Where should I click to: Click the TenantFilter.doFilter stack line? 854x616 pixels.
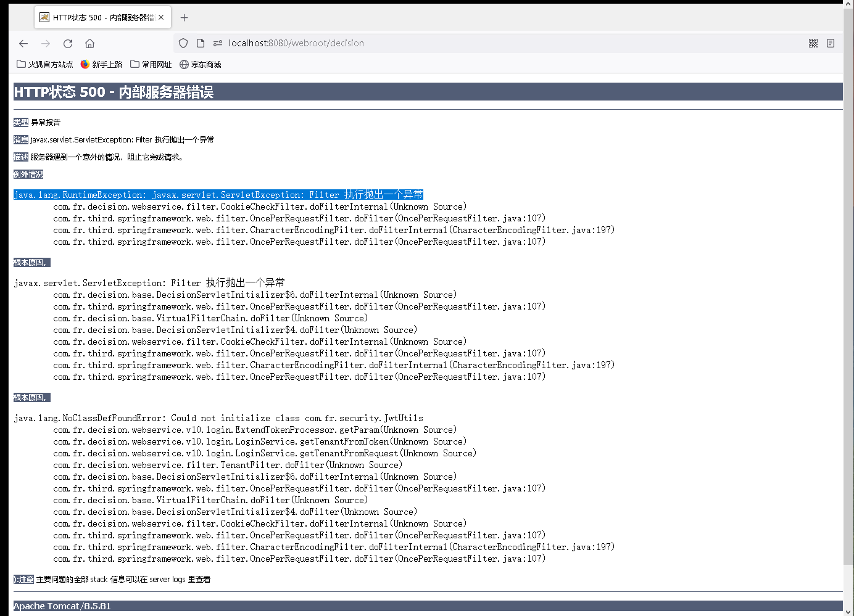tap(228, 465)
